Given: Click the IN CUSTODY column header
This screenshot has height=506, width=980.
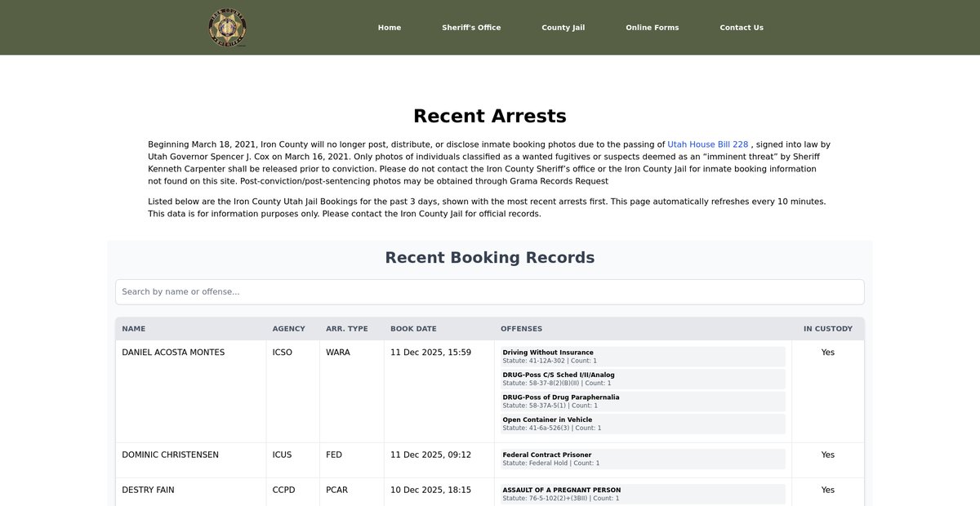Looking at the screenshot, I should (828, 329).
